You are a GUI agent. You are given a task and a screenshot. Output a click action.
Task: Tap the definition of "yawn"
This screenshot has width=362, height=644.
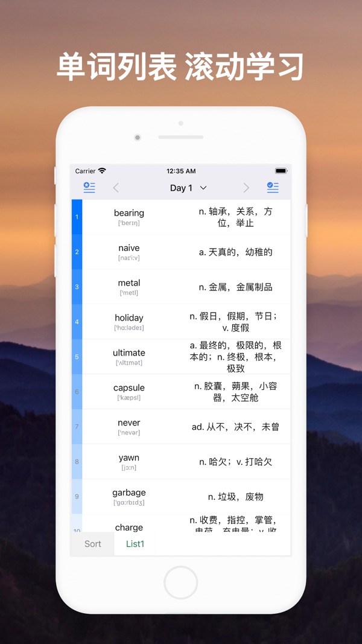[x=235, y=462]
